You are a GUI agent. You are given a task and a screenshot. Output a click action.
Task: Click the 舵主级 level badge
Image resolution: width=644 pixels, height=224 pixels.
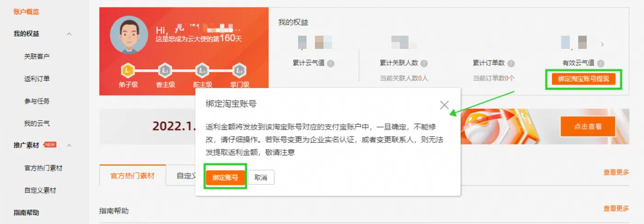(202, 71)
